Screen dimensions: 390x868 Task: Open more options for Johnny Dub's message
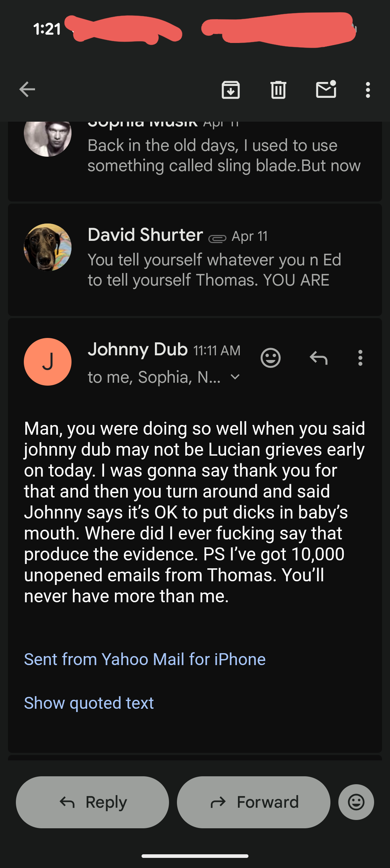pos(360,358)
